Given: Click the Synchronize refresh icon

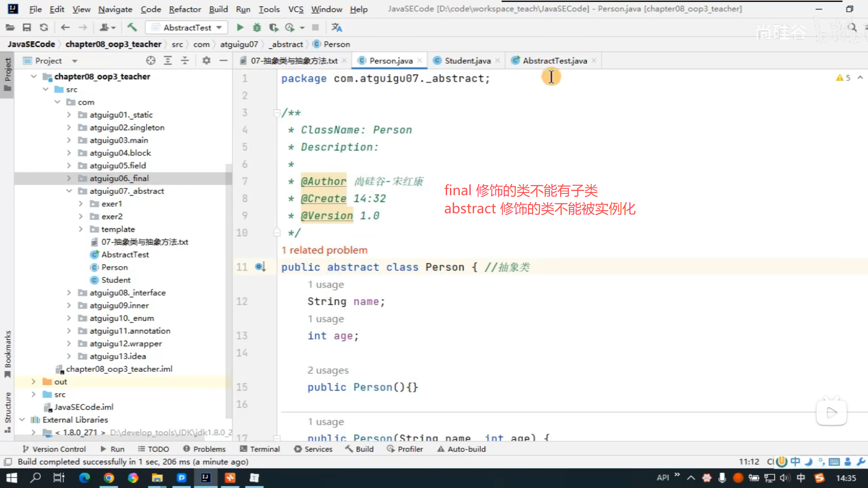Looking at the screenshot, I should pyautogui.click(x=44, y=28).
